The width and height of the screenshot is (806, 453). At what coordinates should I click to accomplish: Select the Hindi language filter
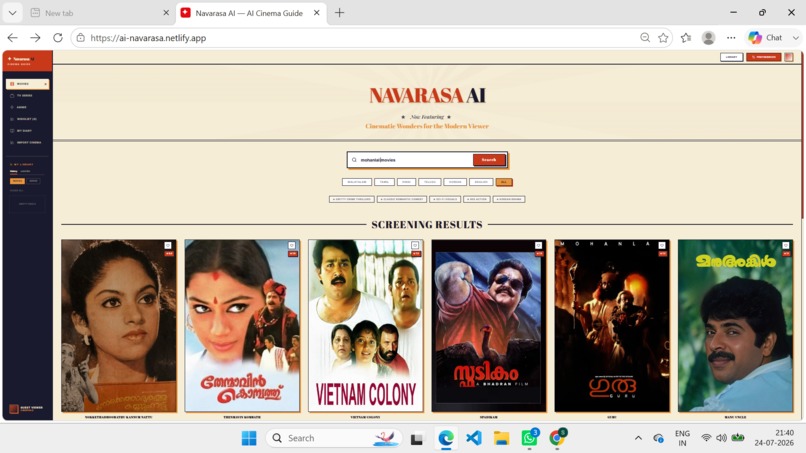coord(407,182)
